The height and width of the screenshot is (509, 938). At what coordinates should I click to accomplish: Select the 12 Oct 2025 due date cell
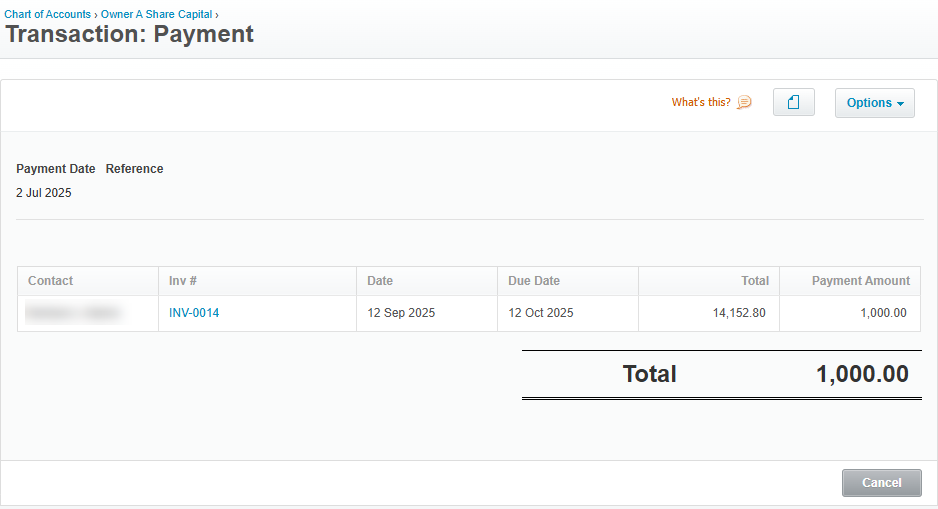click(x=541, y=313)
